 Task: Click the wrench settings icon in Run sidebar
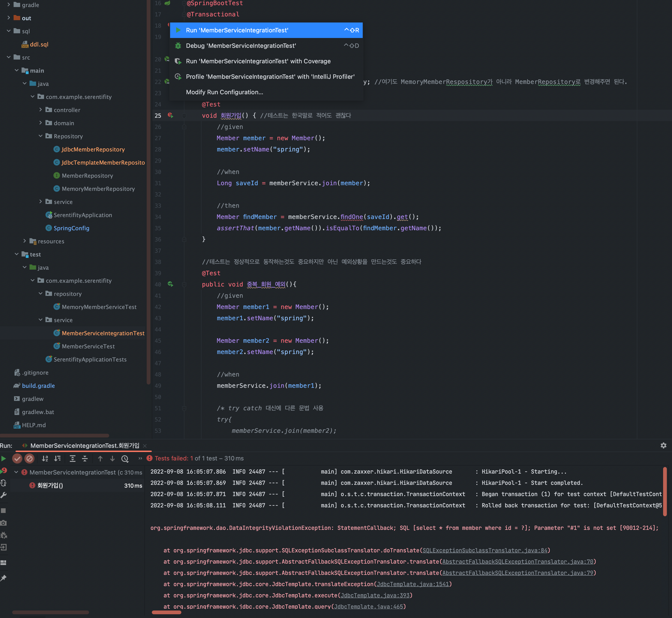tap(4, 495)
